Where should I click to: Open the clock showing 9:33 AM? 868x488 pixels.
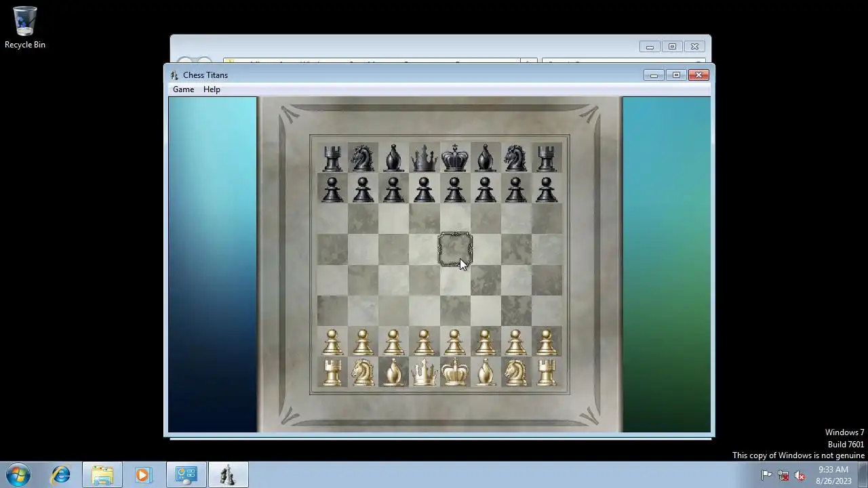click(x=833, y=469)
